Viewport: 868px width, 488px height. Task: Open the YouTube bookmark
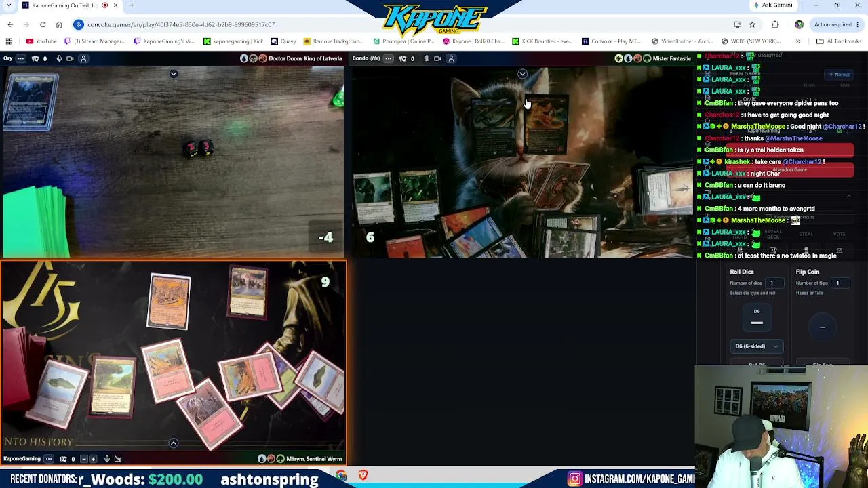pos(41,41)
